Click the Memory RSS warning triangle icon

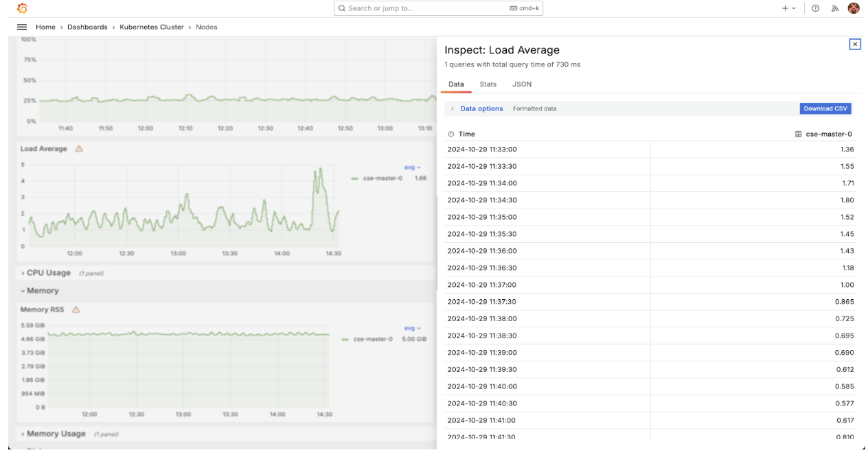[76, 309]
